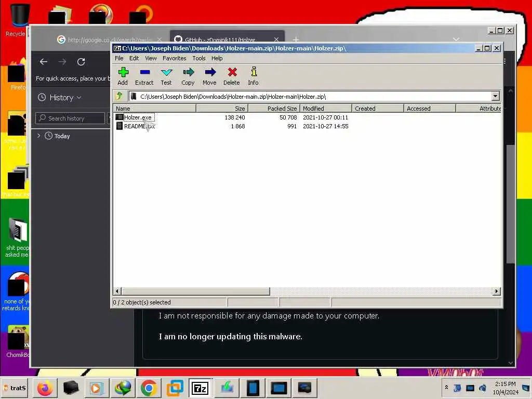This screenshot has height=399, width=532.
Task: Click the Search history field
Action: [70, 118]
